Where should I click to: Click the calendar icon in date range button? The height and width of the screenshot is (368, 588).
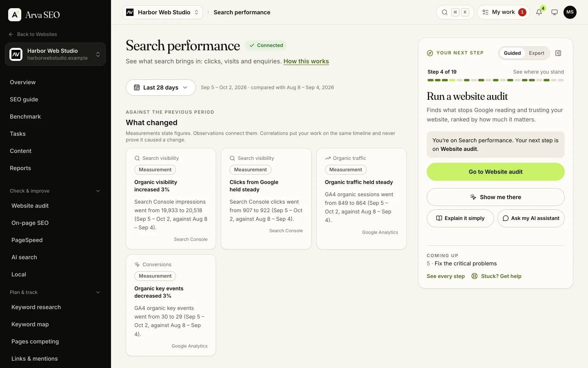(x=137, y=88)
